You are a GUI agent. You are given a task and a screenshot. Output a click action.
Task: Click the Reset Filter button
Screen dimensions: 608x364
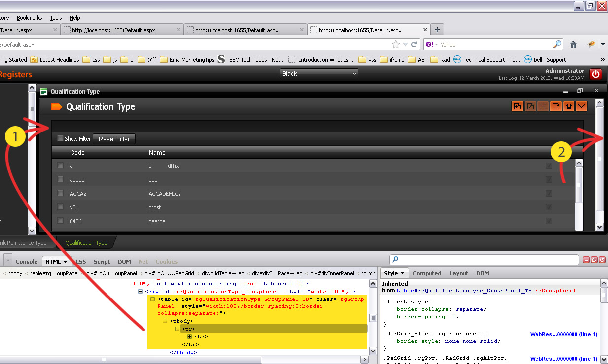pyautogui.click(x=114, y=139)
